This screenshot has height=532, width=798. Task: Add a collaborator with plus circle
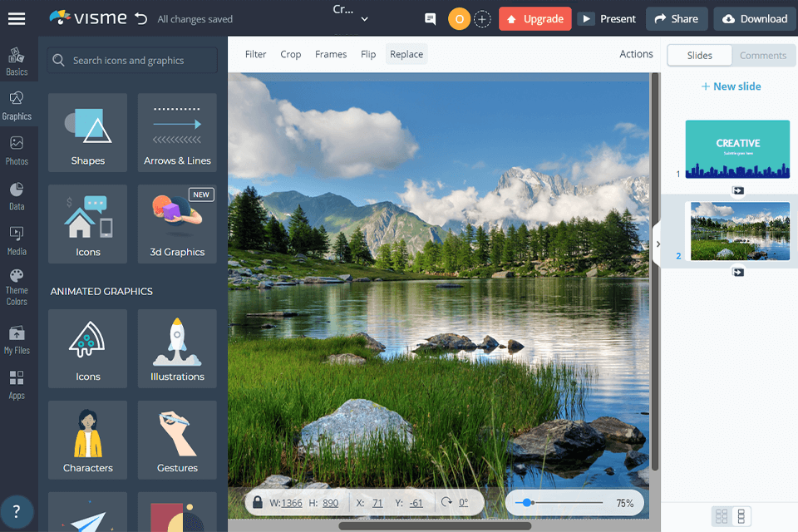[482, 19]
